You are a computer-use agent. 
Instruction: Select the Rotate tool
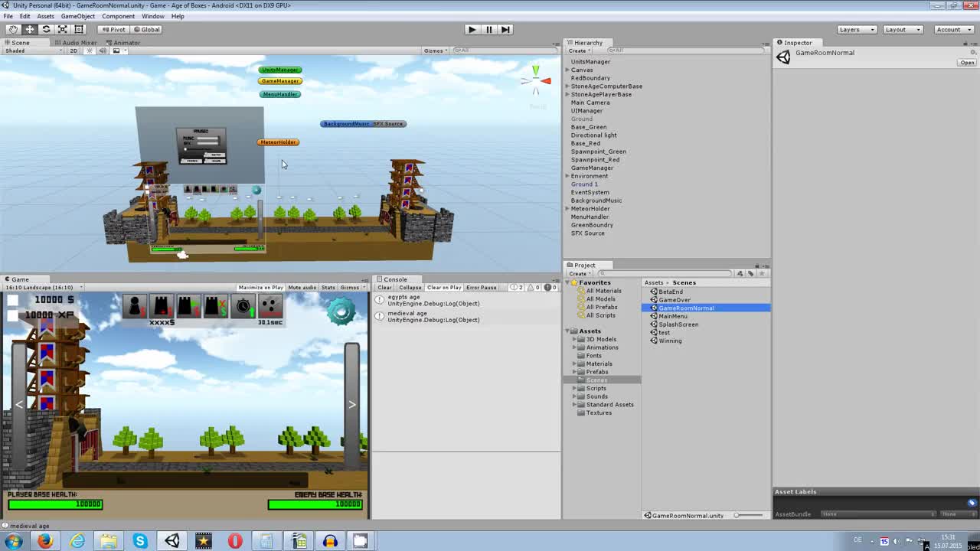45,29
